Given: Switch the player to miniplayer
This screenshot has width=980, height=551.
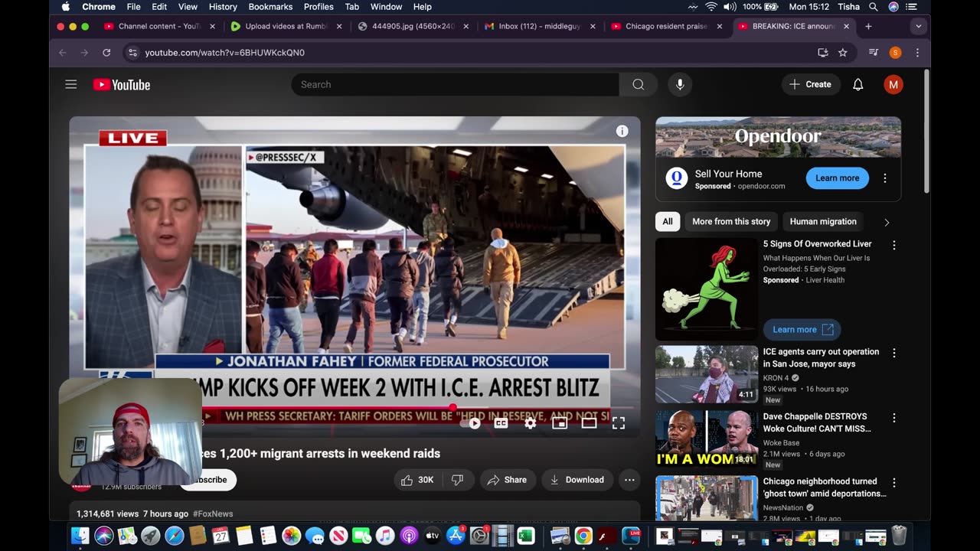Looking at the screenshot, I should pos(560,422).
